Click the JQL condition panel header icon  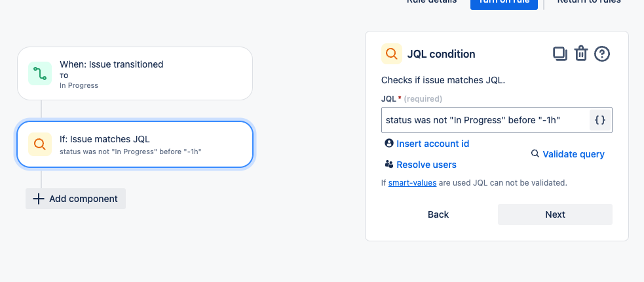point(391,54)
